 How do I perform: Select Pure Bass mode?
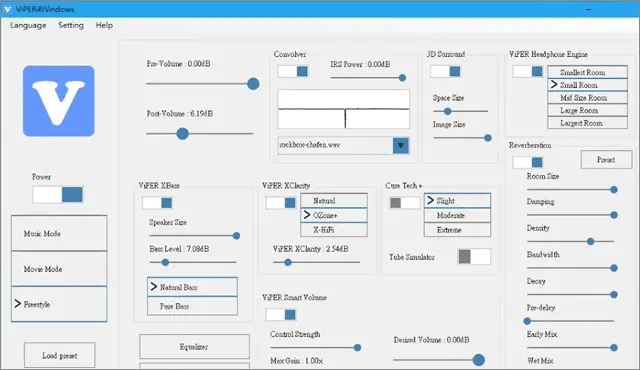192,306
